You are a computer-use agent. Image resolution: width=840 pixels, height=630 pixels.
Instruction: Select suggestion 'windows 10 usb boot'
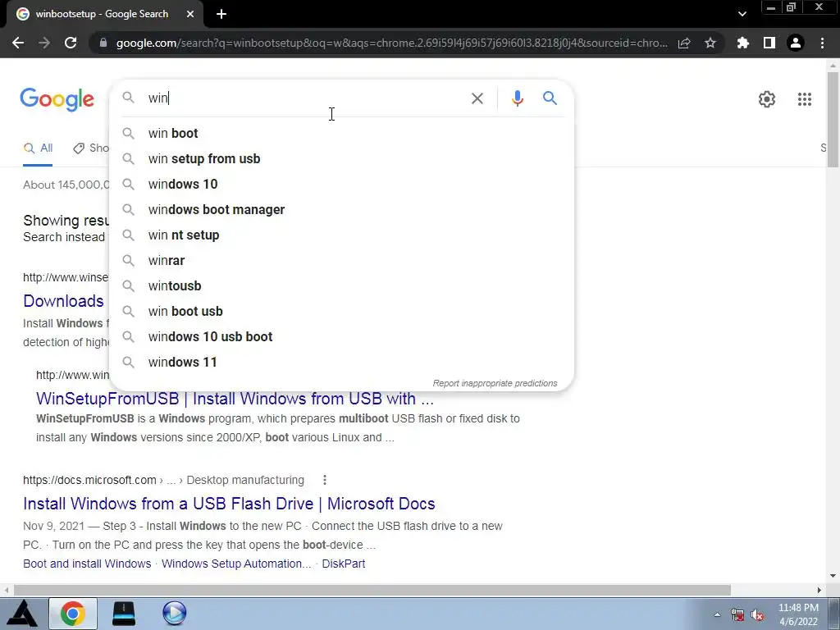coord(341,337)
